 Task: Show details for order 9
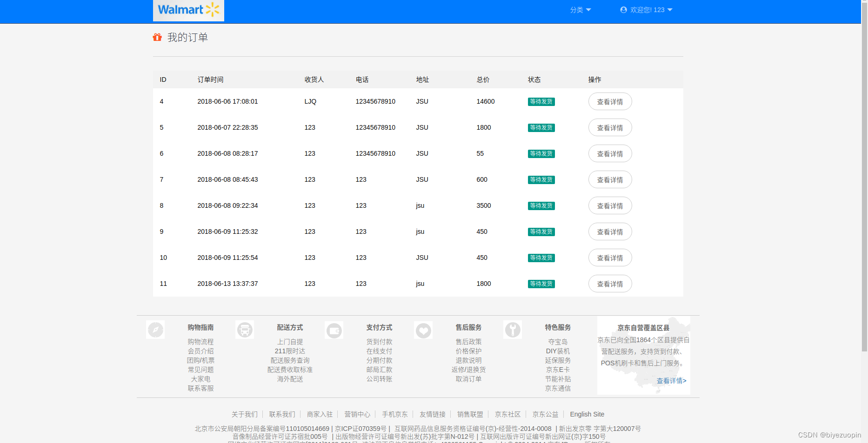click(x=610, y=231)
